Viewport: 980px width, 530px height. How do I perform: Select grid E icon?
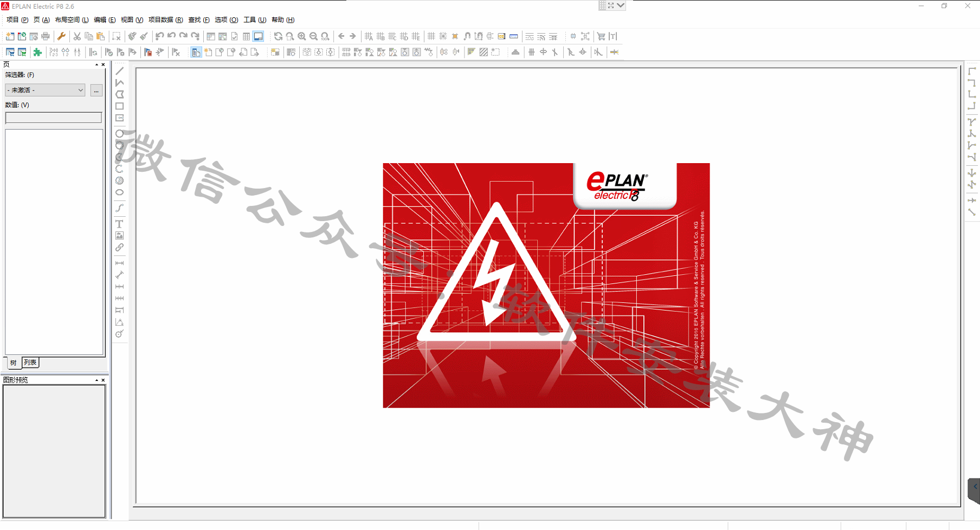[416, 36]
